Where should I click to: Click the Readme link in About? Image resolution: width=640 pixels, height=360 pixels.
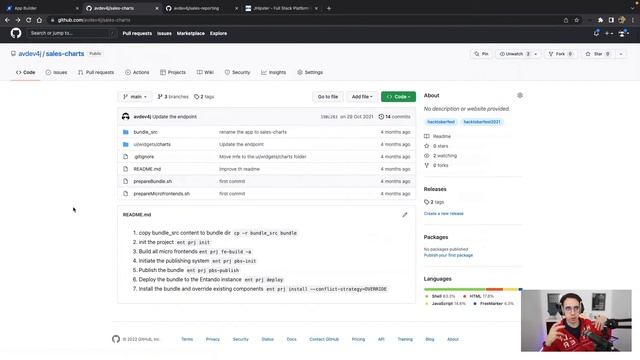442,136
